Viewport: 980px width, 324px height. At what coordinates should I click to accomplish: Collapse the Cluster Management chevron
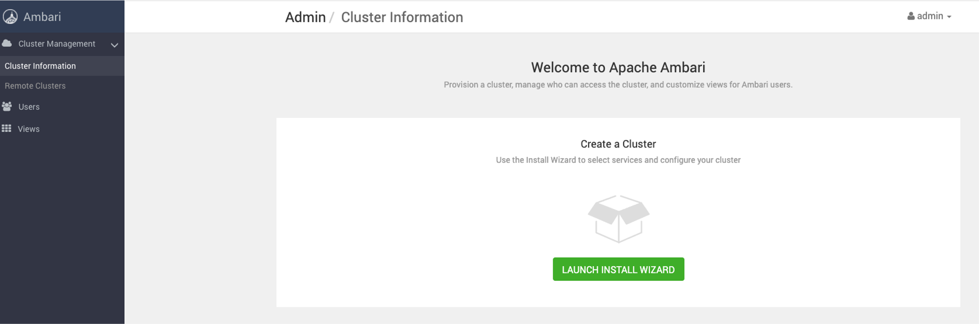(x=115, y=45)
